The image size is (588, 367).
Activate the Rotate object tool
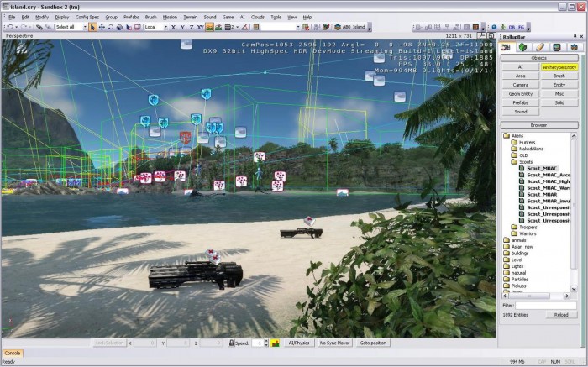(x=111, y=27)
